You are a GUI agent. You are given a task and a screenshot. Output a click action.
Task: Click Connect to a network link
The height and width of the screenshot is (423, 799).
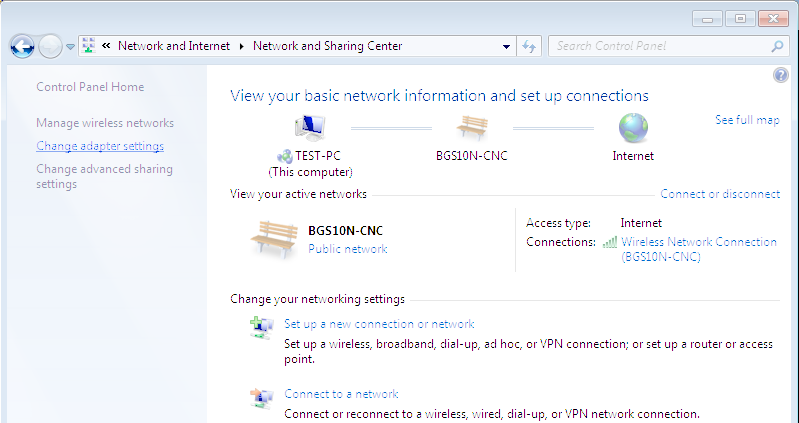point(341,394)
